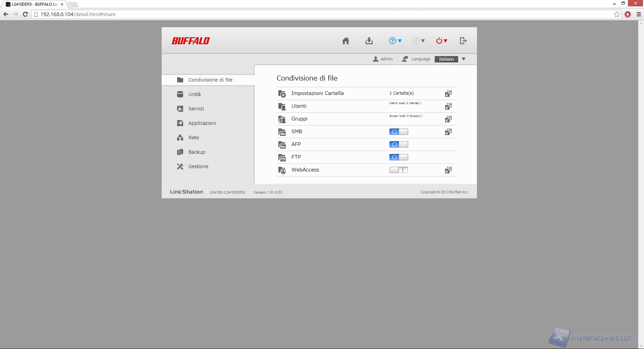Viewport: 644px width, 349px height.
Task: Toggle the SMB switch off
Action: 398,132
